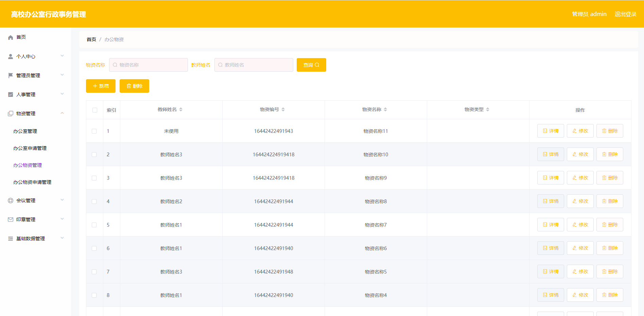Screen dimensions: 644x316
Task: Click 删除 for the 物资名称11 row
Action: click(610, 131)
